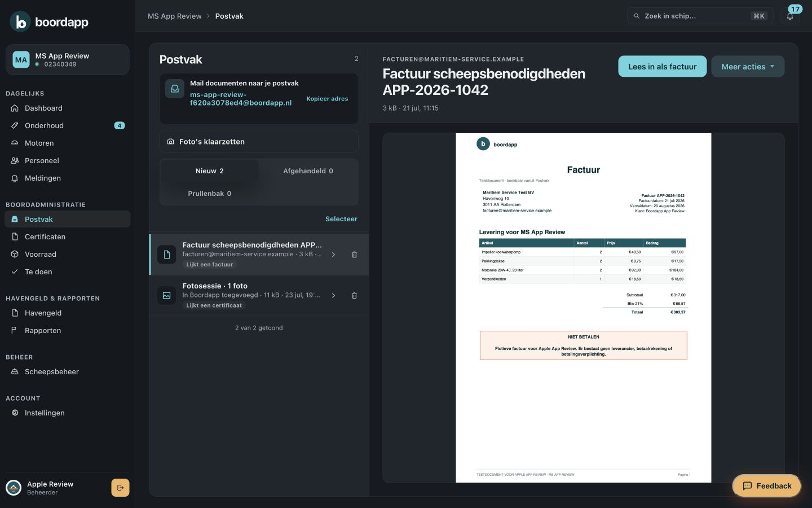Expand the Fotosessie item chevron
Viewport: 812px width, 508px height.
[334, 295]
